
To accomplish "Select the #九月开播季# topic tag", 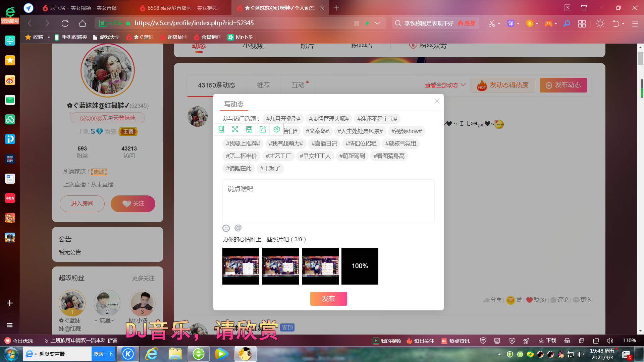I will (x=283, y=119).
